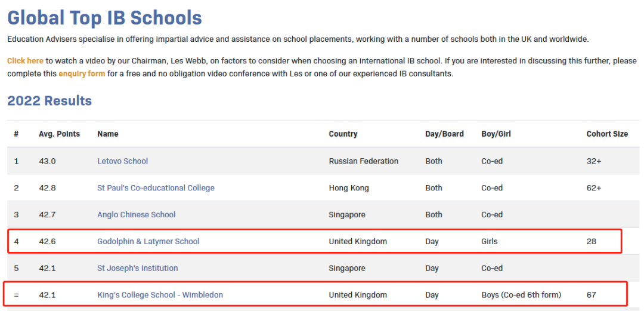Viewport: 644px width, 311px height.
Task: Click Singapore cell in St Joseph's row
Action: click(x=347, y=268)
